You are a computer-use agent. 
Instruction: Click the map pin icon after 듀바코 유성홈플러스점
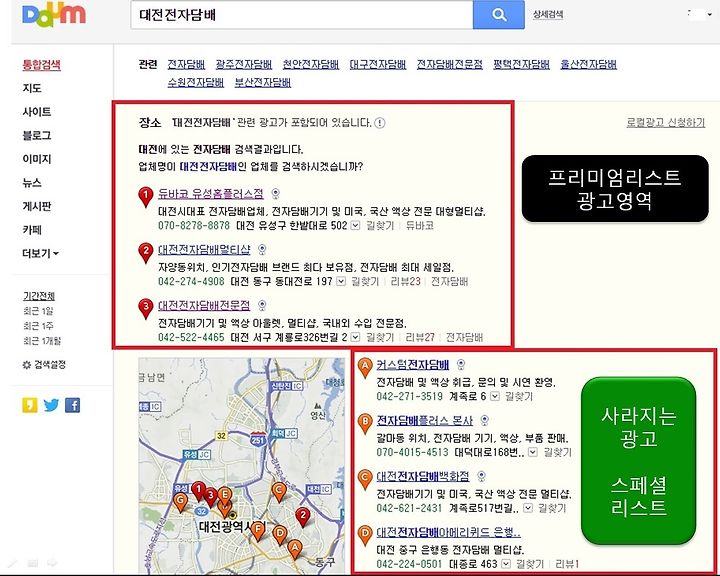click(276, 193)
